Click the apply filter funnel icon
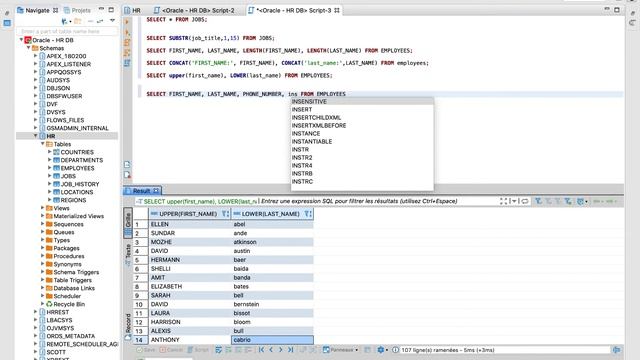Viewport: 640px width, 360px height. click(x=538, y=201)
